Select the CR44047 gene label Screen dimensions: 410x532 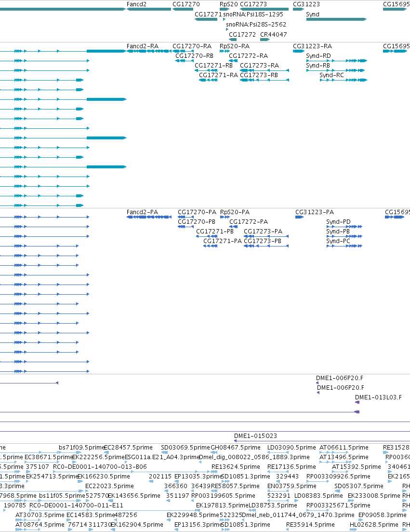(x=274, y=35)
